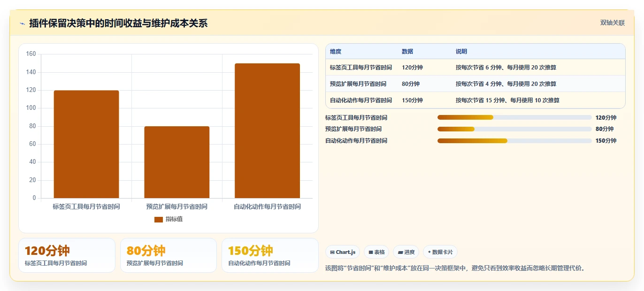Click the 预览扩展 progress bar
Viewport: 644px width, 291px height.
tap(514, 129)
